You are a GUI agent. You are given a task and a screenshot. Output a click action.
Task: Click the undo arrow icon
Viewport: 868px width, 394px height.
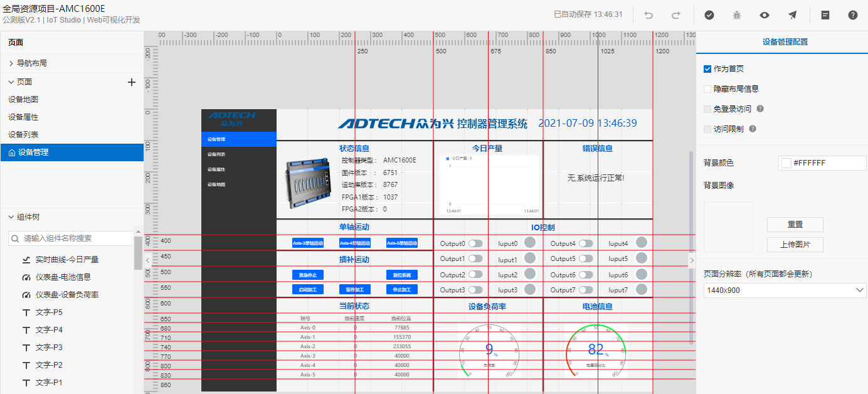point(648,15)
